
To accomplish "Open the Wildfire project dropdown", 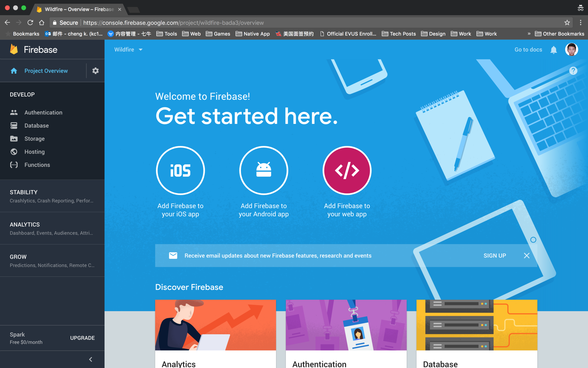I will [128, 50].
